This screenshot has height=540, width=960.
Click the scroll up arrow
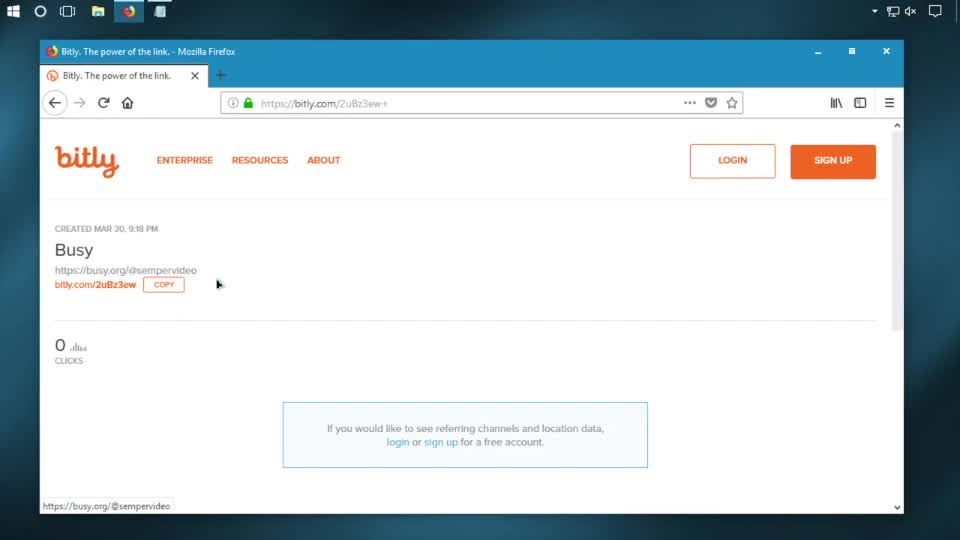point(897,126)
